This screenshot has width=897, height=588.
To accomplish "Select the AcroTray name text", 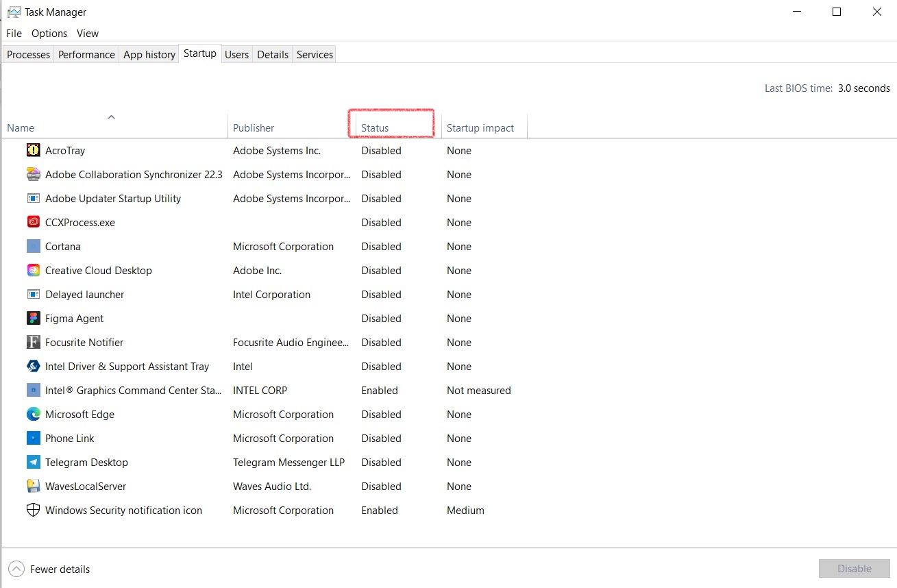I will (65, 150).
